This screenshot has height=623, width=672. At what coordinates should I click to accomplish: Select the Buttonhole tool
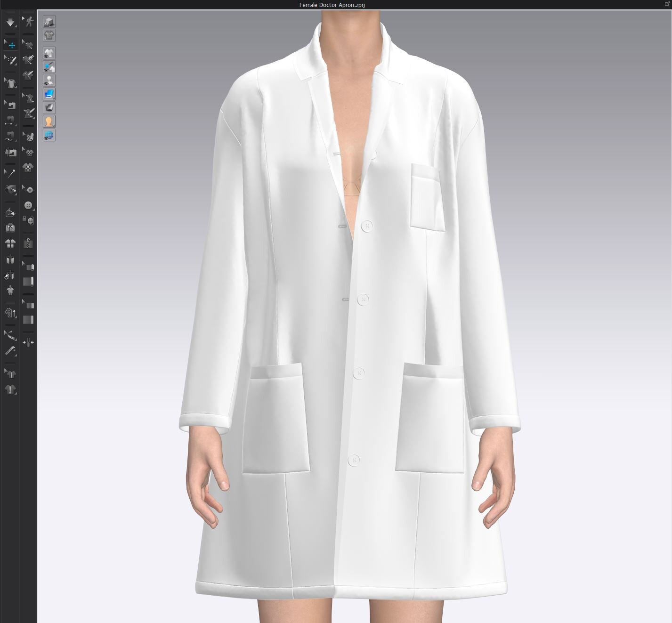coord(28,219)
